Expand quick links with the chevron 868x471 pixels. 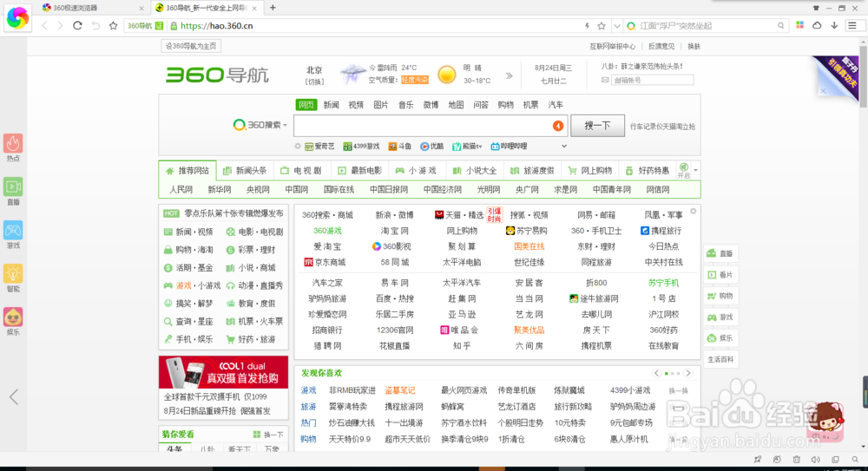(564, 146)
